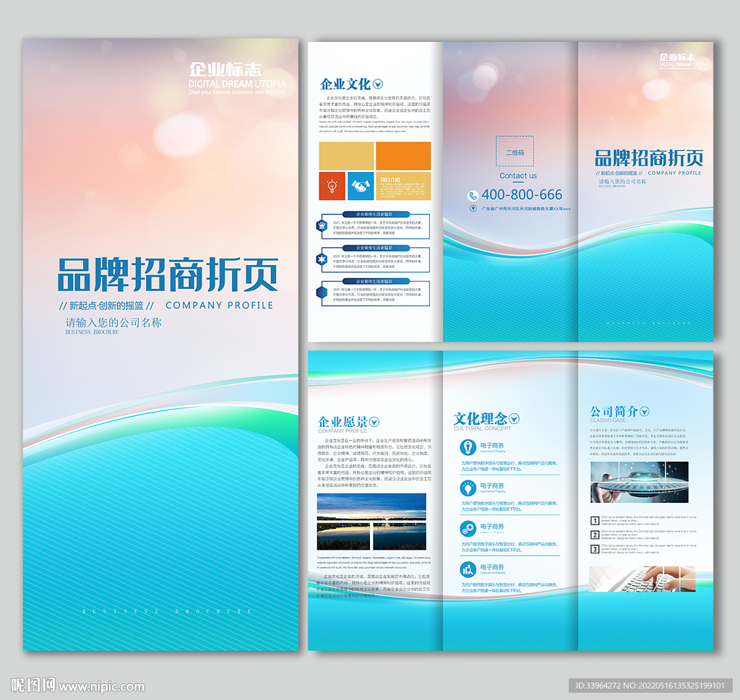Click // 新起点·创新的摇篮 // on the large cover
Viewport: 740px width, 700px height.
point(107,306)
